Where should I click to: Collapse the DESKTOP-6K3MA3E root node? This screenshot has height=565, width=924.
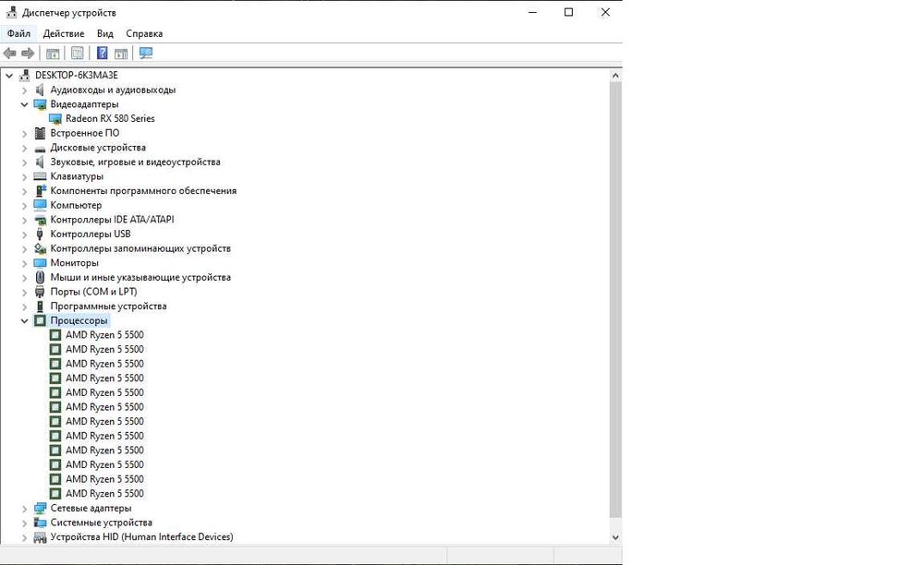click(9, 76)
